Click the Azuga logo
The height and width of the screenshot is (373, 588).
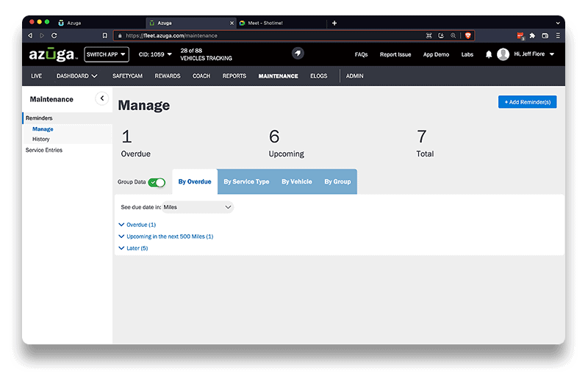(53, 54)
